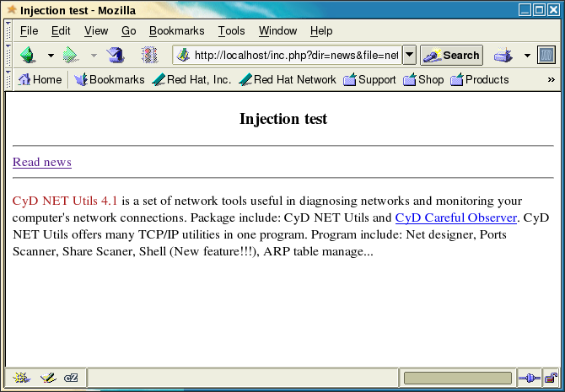
Task: Click the security lock icon
Action: point(551,378)
